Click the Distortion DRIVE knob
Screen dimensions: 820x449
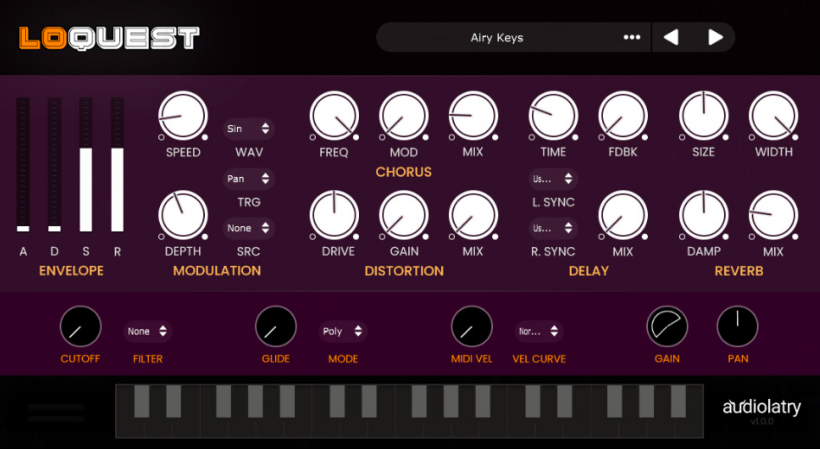coord(334,214)
